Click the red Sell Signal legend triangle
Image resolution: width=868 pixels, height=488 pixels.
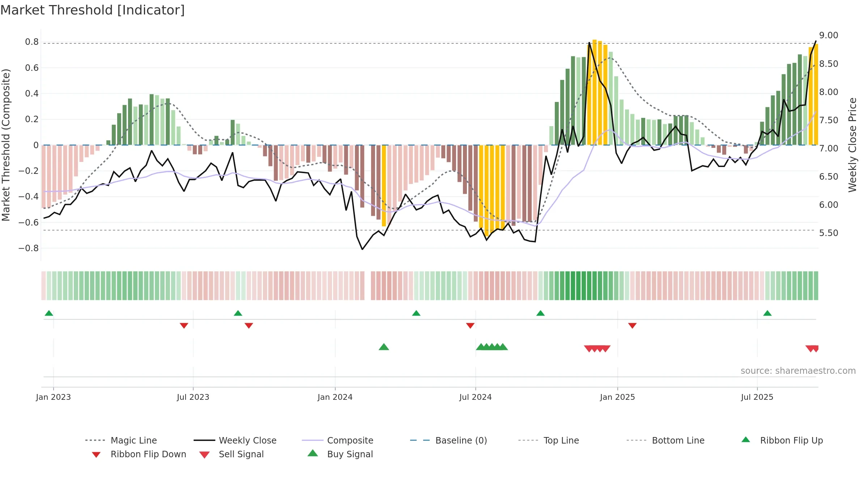pos(204,455)
